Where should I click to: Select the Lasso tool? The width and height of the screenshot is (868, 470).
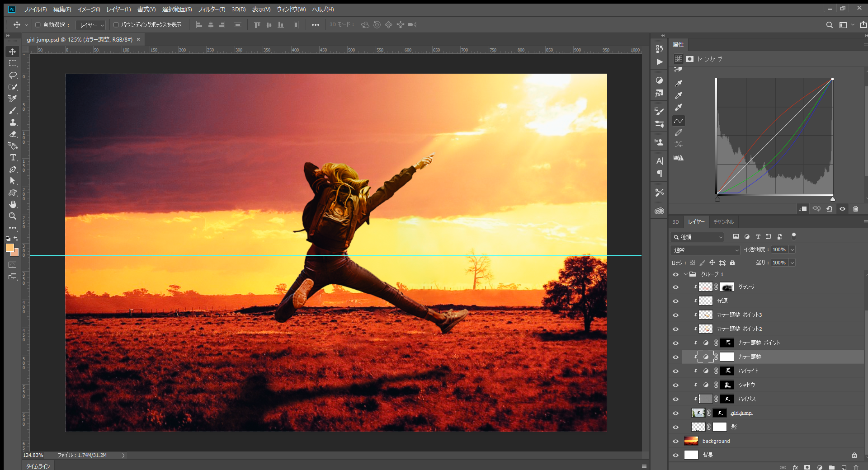point(13,75)
